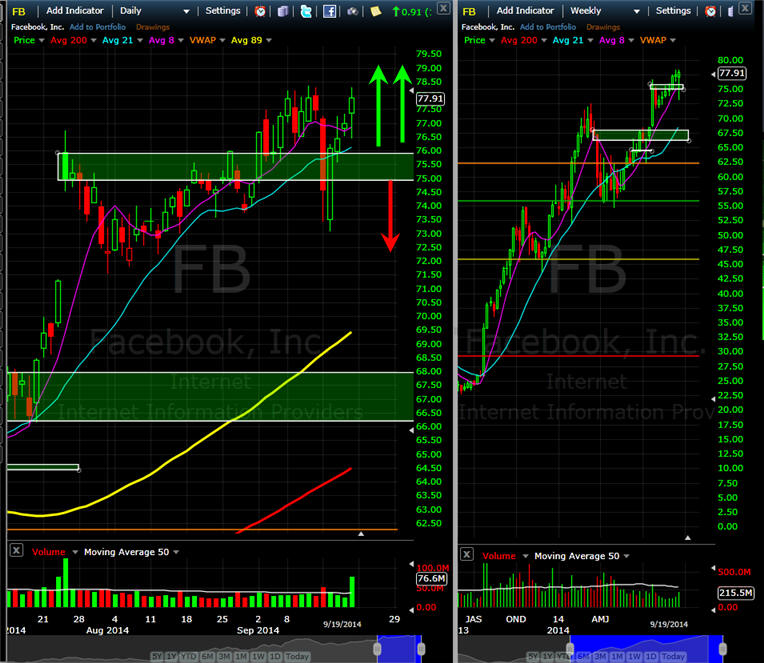
Task: Click the Facebook share icon
Action: [329, 11]
